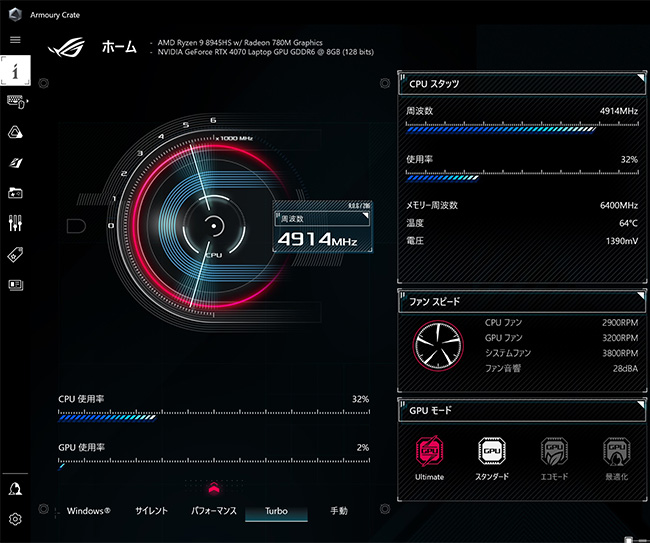Open the GameVisual sidebar icon
Image resolution: width=650 pixels, height=543 pixels.
pos(15,162)
